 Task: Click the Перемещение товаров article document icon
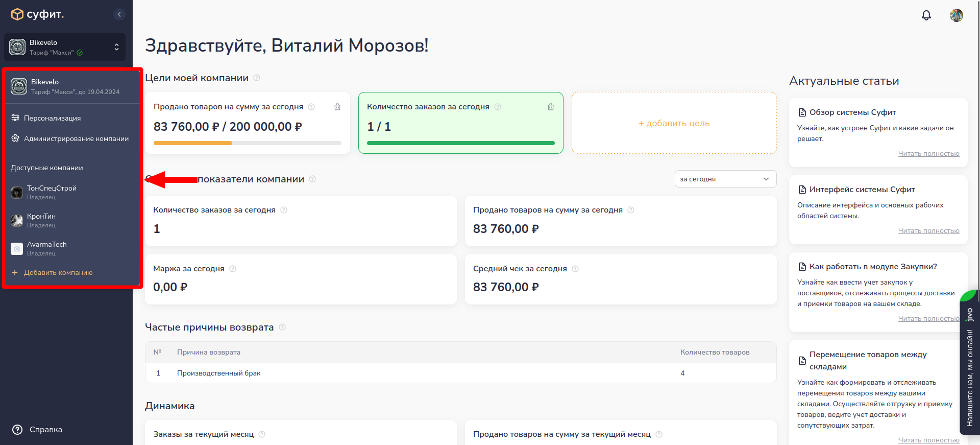802,361
